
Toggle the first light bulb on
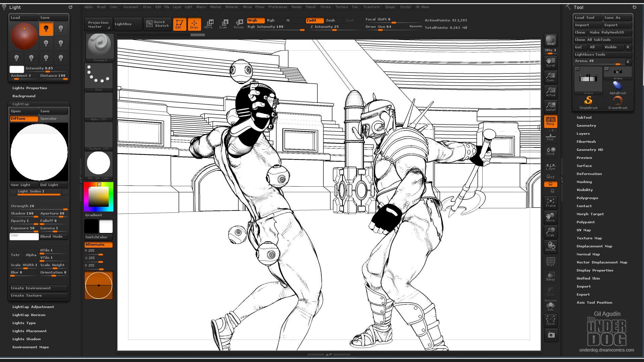pos(46,29)
